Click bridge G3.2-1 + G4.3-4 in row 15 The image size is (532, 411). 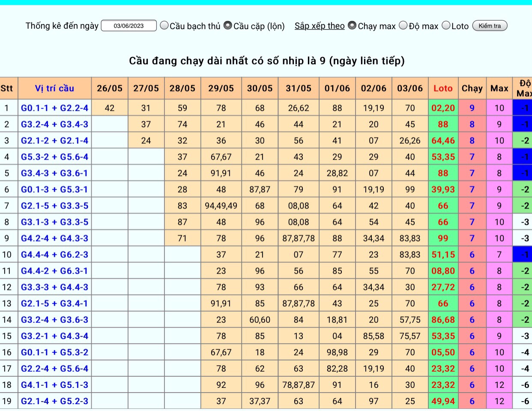pos(55,336)
